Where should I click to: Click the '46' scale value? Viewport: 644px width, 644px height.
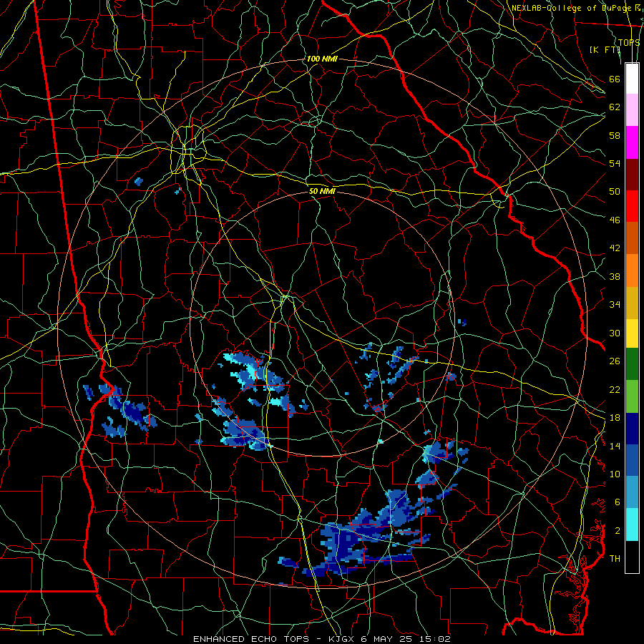point(615,220)
